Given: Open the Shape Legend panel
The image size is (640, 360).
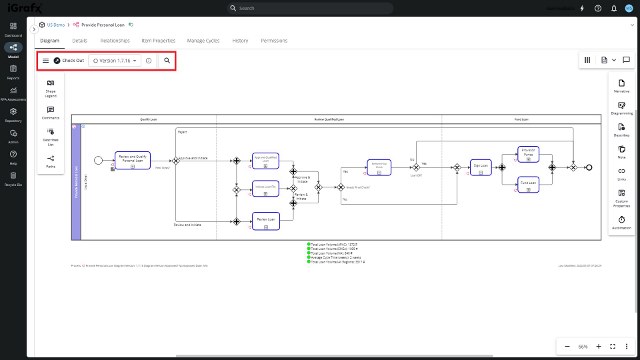Looking at the screenshot, I should [x=51, y=88].
